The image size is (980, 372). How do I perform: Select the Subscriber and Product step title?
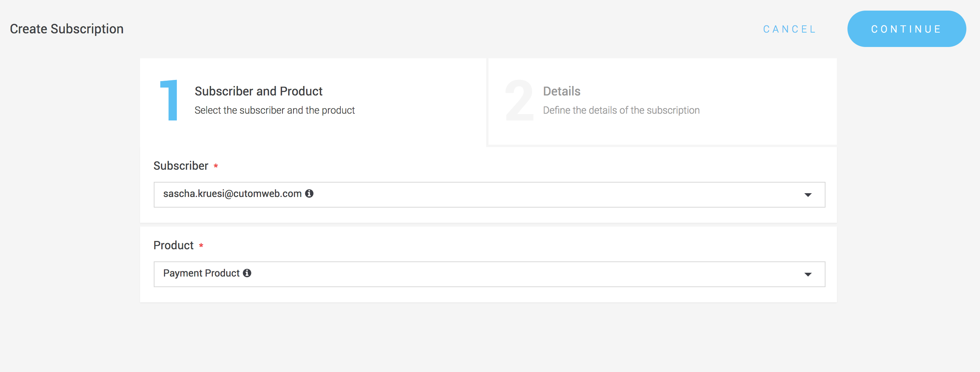point(258,91)
